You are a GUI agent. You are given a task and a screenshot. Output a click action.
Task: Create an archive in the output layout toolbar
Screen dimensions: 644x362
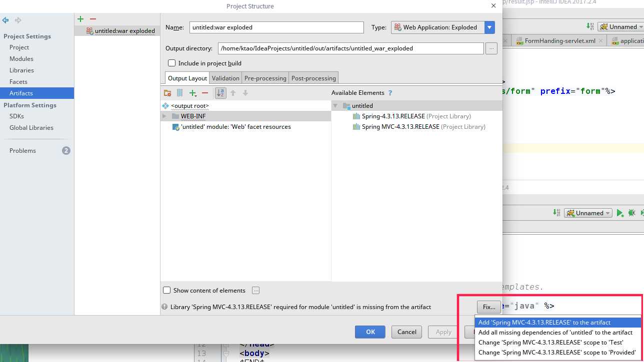point(179,93)
